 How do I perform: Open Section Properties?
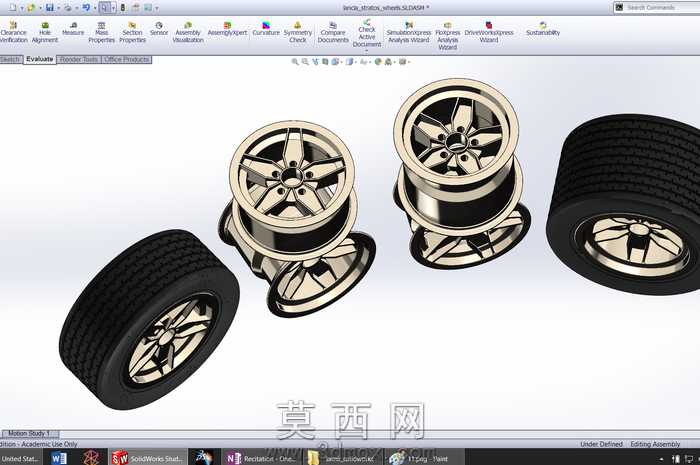tap(132, 32)
